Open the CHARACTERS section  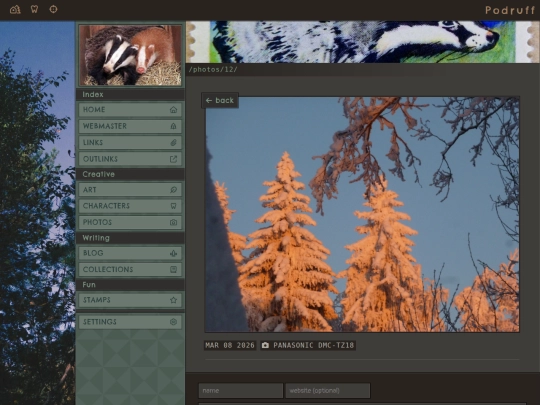coord(130,206)
